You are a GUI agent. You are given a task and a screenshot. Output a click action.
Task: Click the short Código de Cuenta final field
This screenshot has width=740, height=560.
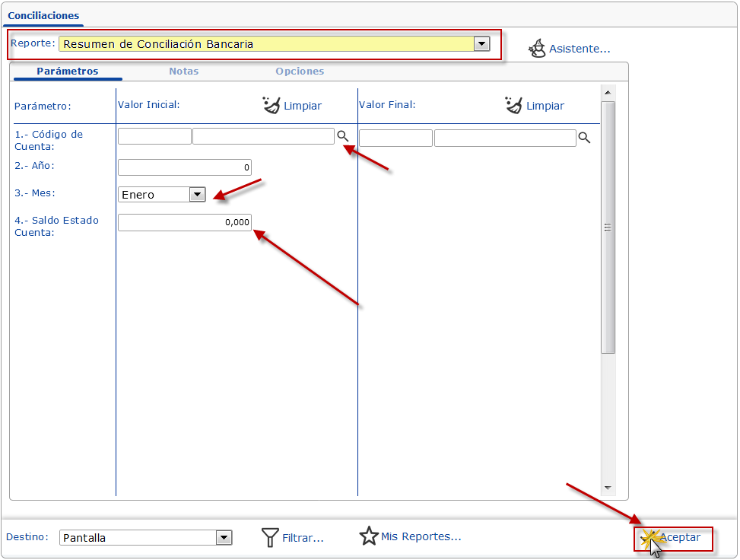[395, 138]
